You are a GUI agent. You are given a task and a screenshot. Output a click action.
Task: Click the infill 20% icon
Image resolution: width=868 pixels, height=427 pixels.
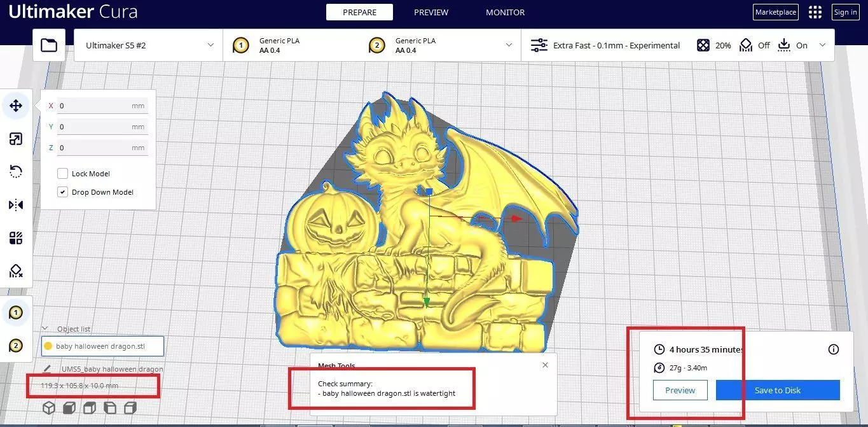pyautogui.click(x=703, y=45)
